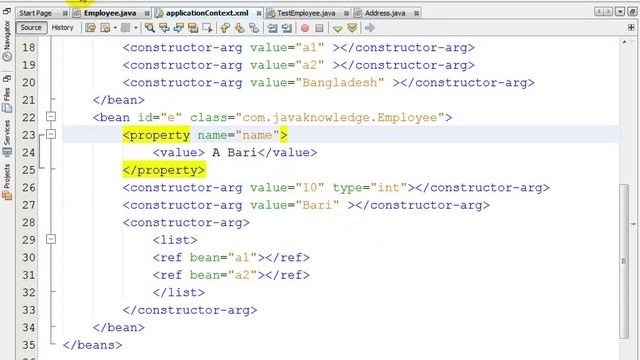This screenshot has height=360, width=640.
Task: Click the Shift Line Right icon
Action: [287, 28]
